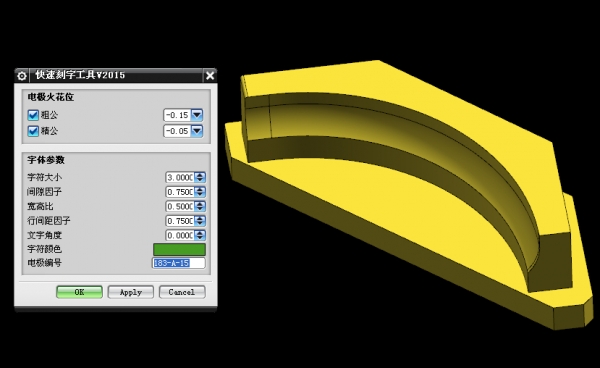Toggle the 粗公 checkbox
This screenshot has height=368, width=600.
pyautogui.click(x=33, y=115)
